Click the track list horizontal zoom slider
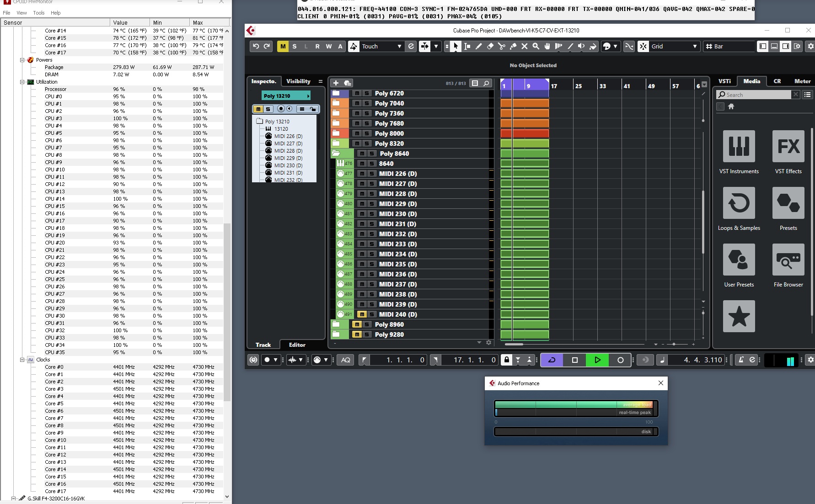 (674, 344)
